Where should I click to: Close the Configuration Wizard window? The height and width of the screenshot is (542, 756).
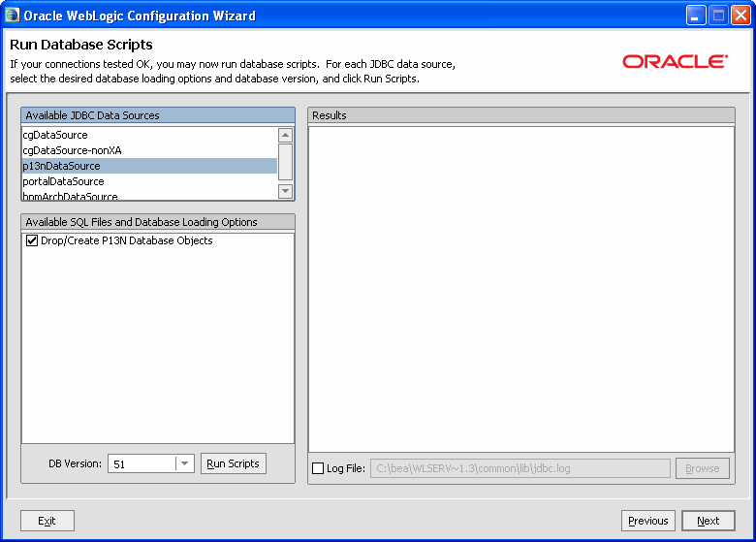pos(740,16)
